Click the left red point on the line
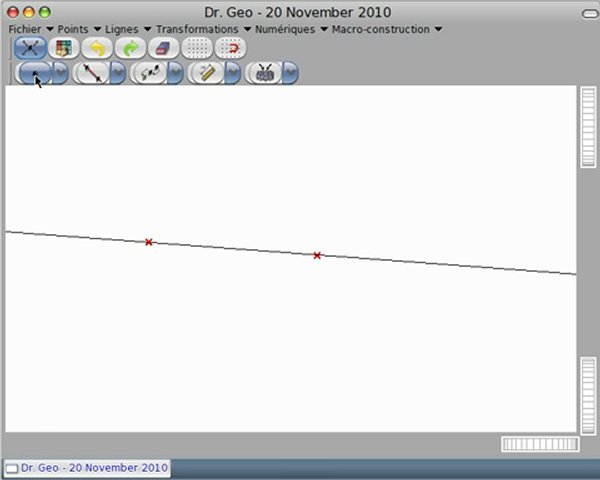Screen dimensions: 600x480 [x=149, y=242]
